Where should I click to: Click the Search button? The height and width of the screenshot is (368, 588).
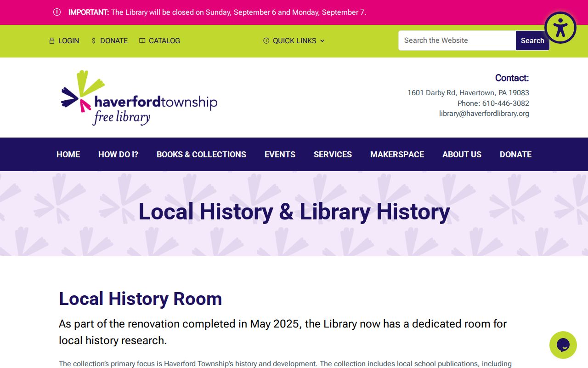click(532, 40)
